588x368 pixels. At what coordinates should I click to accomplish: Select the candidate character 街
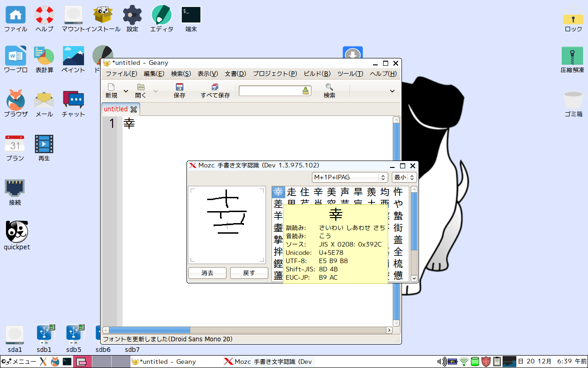(398, 228)
